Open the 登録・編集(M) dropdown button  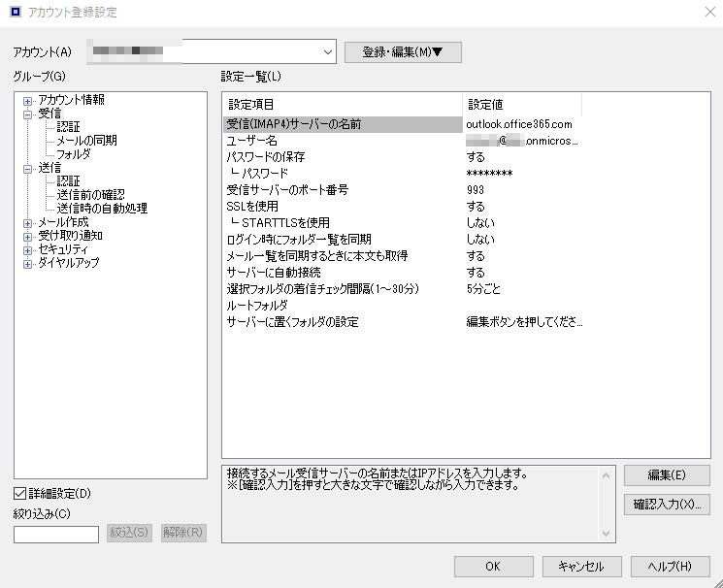point(403,52)
